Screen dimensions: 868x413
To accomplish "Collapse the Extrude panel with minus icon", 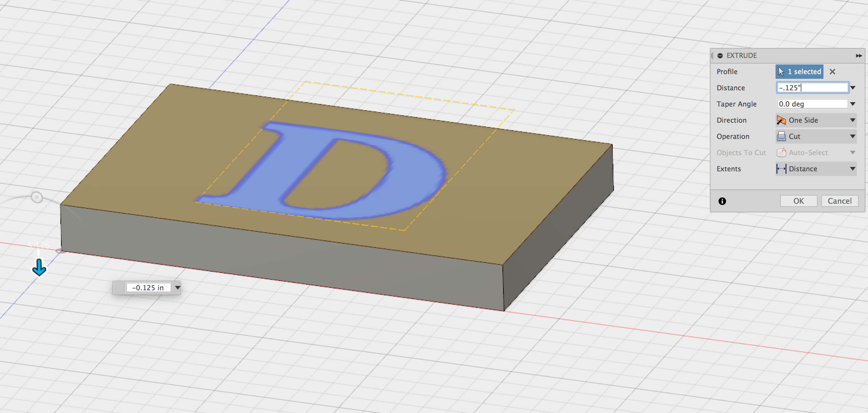I will click(720, 56).
